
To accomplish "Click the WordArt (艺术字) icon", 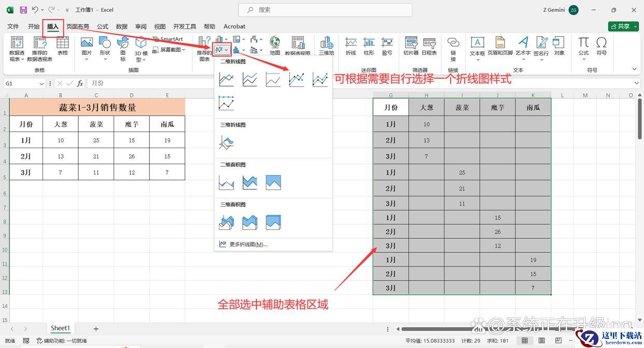I will pyautogui.click(x=523, y=46).
